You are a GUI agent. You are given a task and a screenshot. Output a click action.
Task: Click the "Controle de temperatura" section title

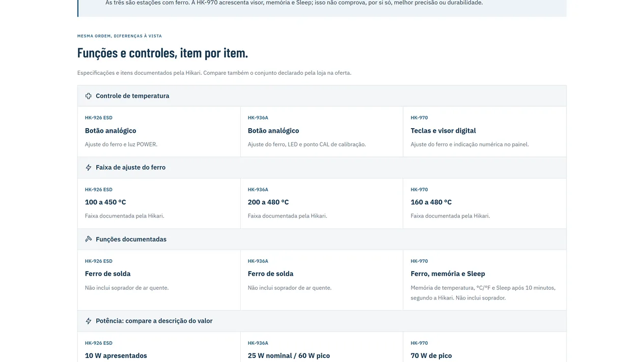point(132,96)
